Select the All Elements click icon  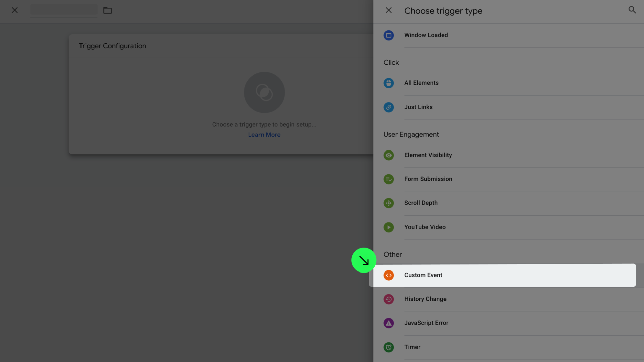click(x=389, y=83)
